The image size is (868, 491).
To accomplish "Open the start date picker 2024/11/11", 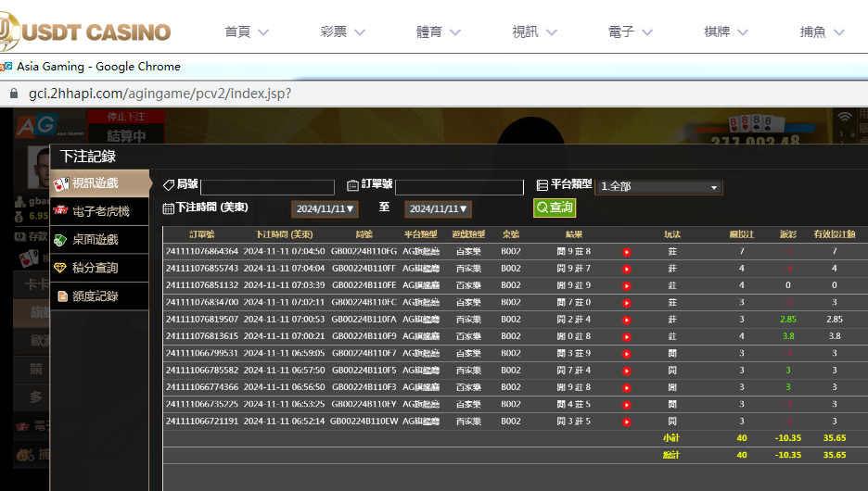I will tap(325, 209).
